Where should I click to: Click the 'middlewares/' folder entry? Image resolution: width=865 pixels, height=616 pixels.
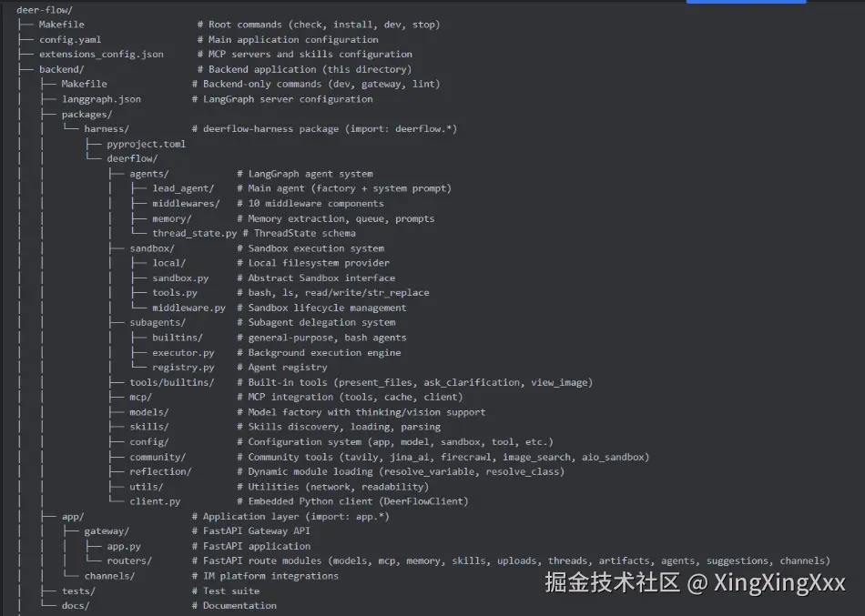[186, 204]
